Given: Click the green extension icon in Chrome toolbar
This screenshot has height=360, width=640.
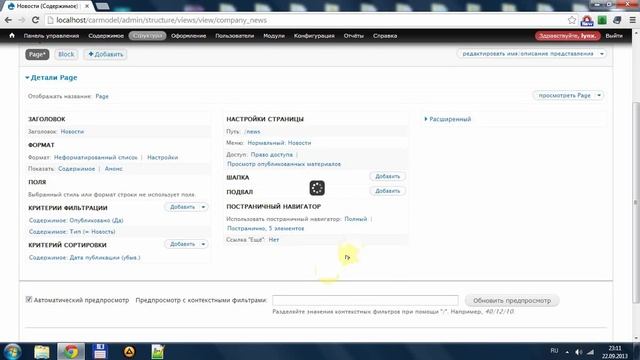Looking at the screenshot, I should tap(602, 20).
